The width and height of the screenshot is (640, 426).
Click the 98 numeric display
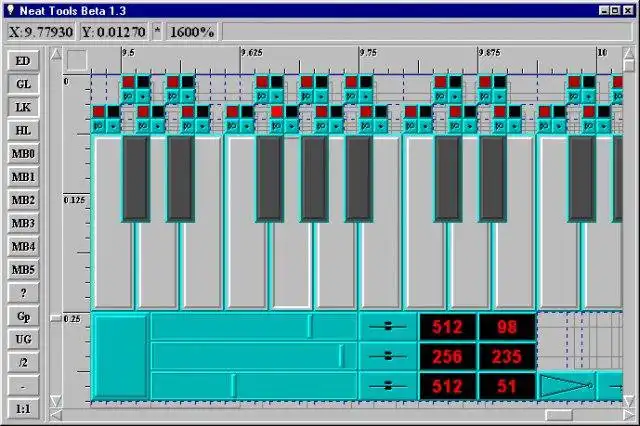(507, 327)
